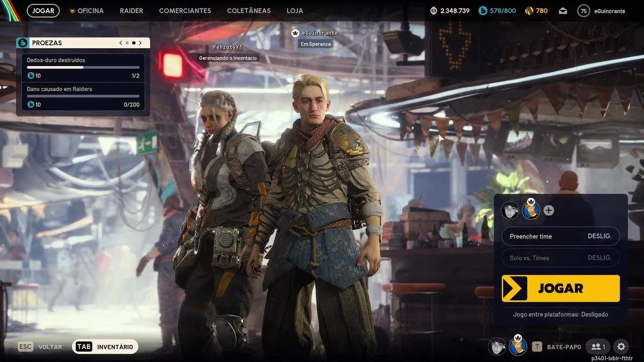This screenshot has height=362, width=644.
Task: Click the Em Speranza status label
Action: pyautogui.click(x=316, y=44)
